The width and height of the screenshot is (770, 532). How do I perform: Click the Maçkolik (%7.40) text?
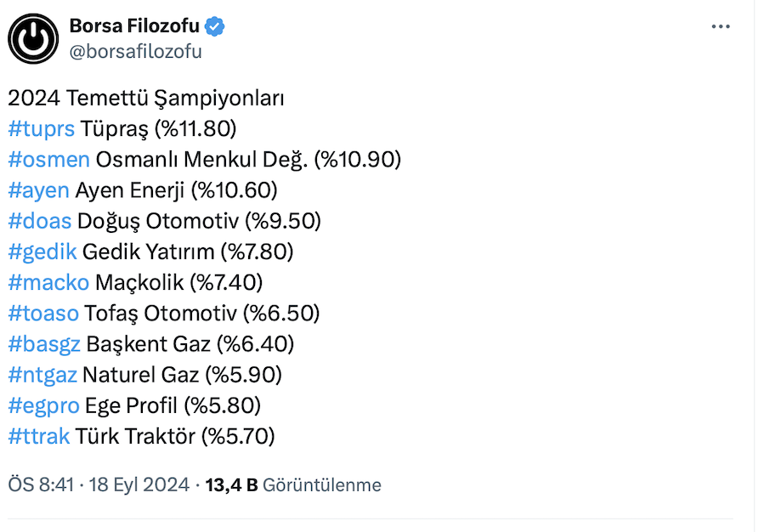(178, 282)
